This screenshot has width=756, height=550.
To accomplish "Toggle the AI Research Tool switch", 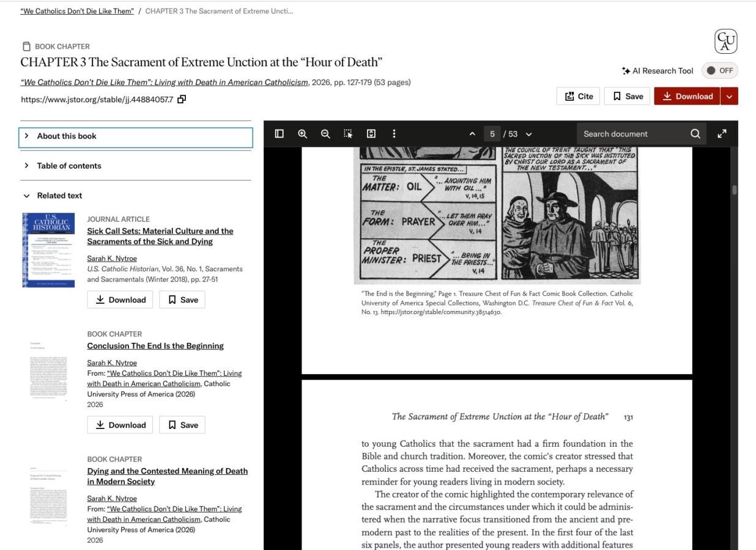I will pos(720,70).
